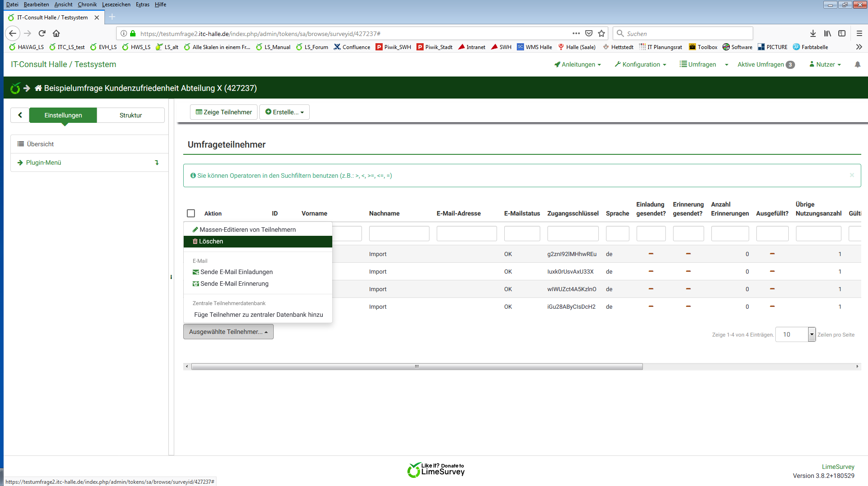
Task: Click the horizontal table scrollbar
Action: [x=416, y=366]
